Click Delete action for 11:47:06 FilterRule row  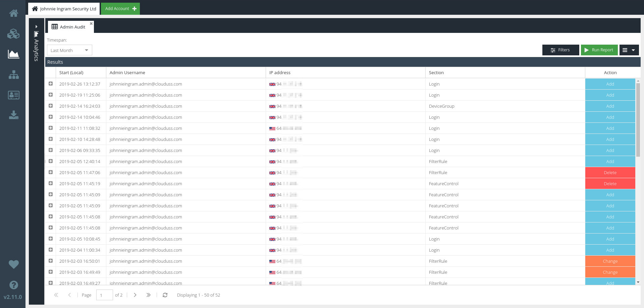pyautogui.click(x=610, y=172)
